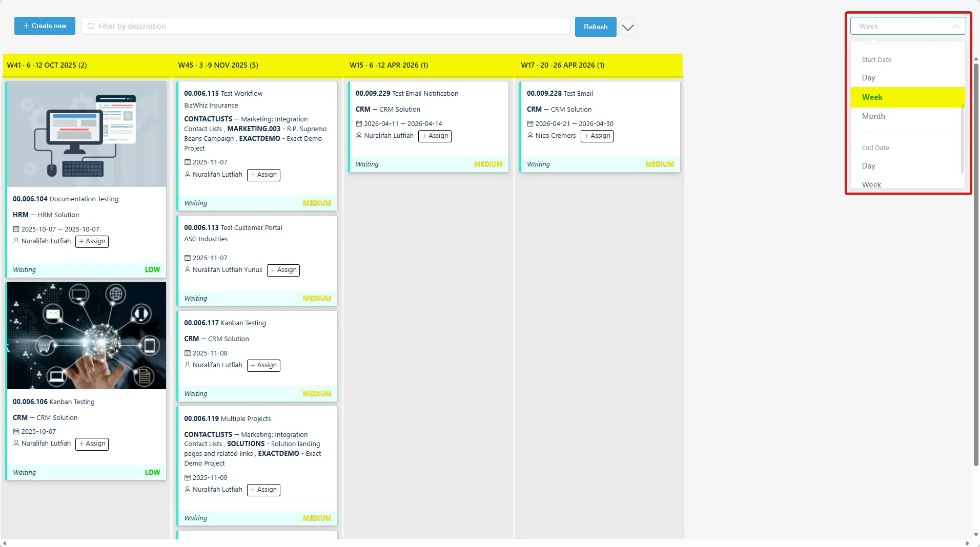The image size is (980, 547).
Task: Click the person icon on Multiple Projects card
Action: click(188, 490)
